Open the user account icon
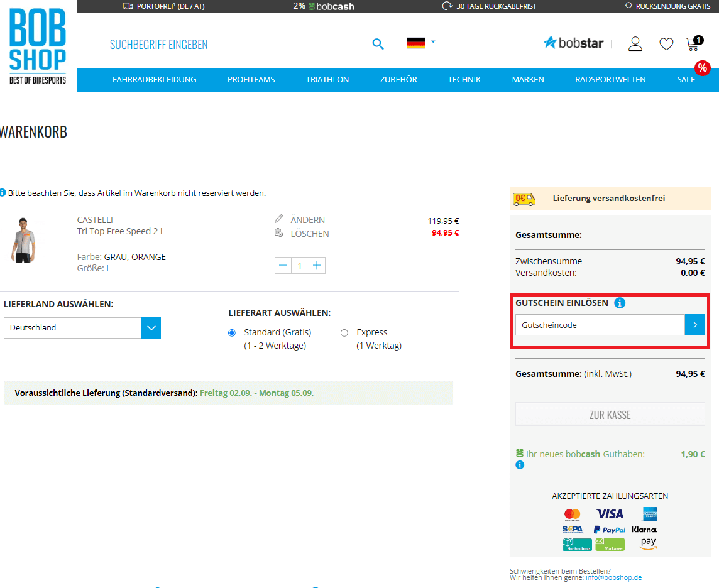 click(635, 44)
